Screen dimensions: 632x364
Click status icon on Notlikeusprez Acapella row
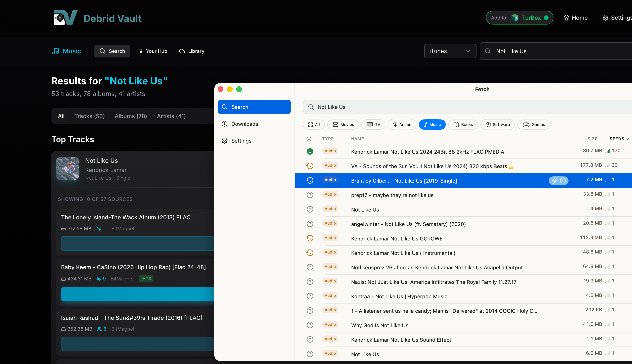310,267
